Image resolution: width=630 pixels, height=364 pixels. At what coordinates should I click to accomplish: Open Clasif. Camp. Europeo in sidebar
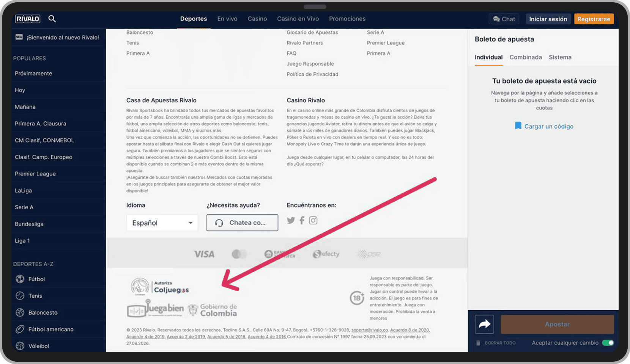tap(58, 157)
